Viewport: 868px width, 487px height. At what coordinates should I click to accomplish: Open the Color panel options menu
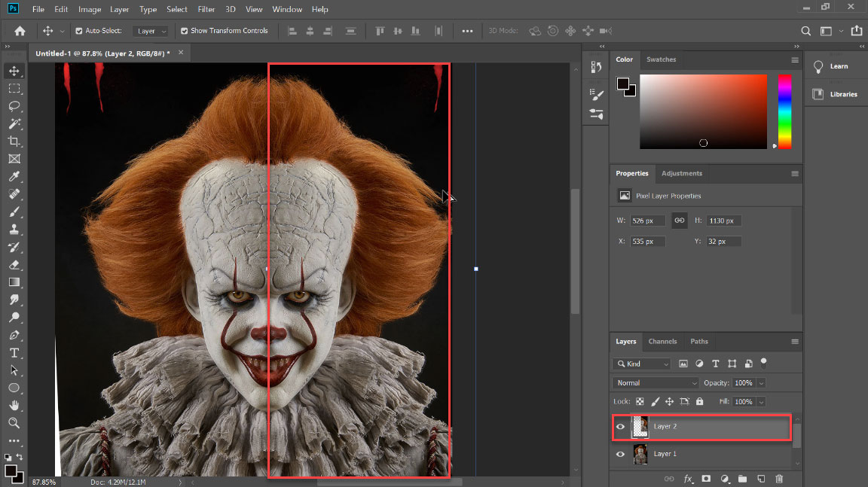795,59
